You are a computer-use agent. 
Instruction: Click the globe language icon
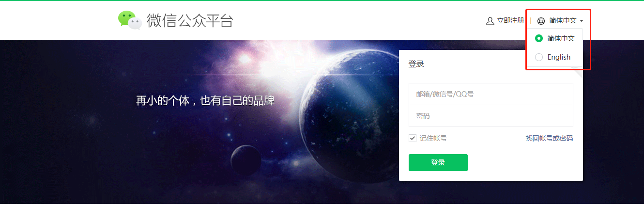click(541, 21)
